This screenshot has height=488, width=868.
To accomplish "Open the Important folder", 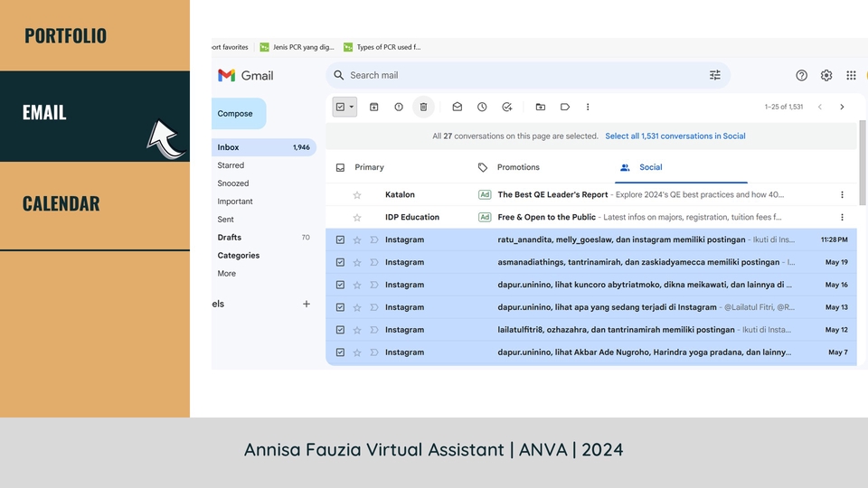I will [x=235, y=202].
